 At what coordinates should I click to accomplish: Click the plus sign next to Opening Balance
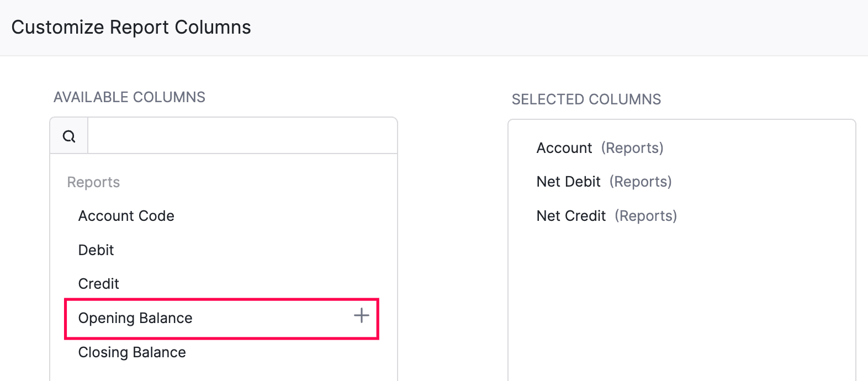tap(362, 315)
